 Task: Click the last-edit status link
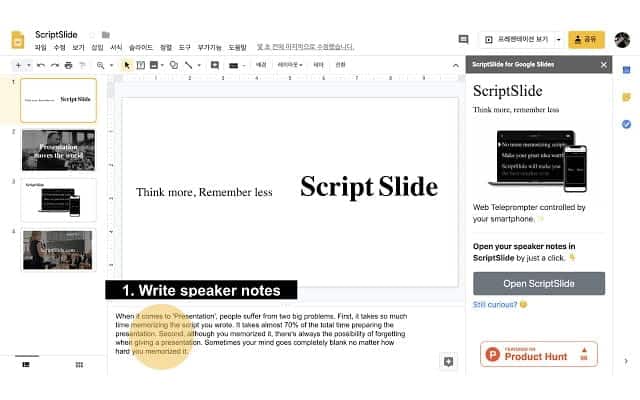(x=305, y=47)
